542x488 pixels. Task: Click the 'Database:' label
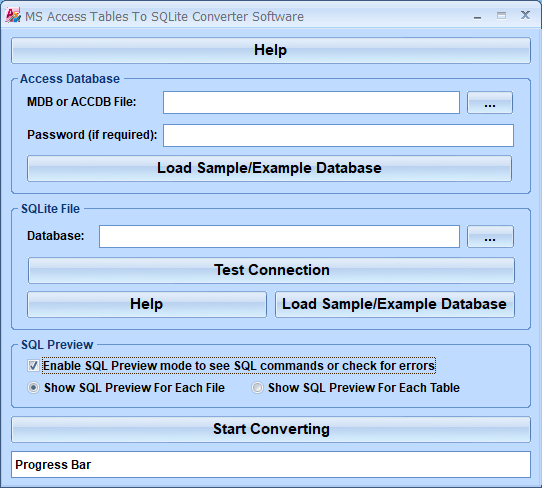coord(56,236)
